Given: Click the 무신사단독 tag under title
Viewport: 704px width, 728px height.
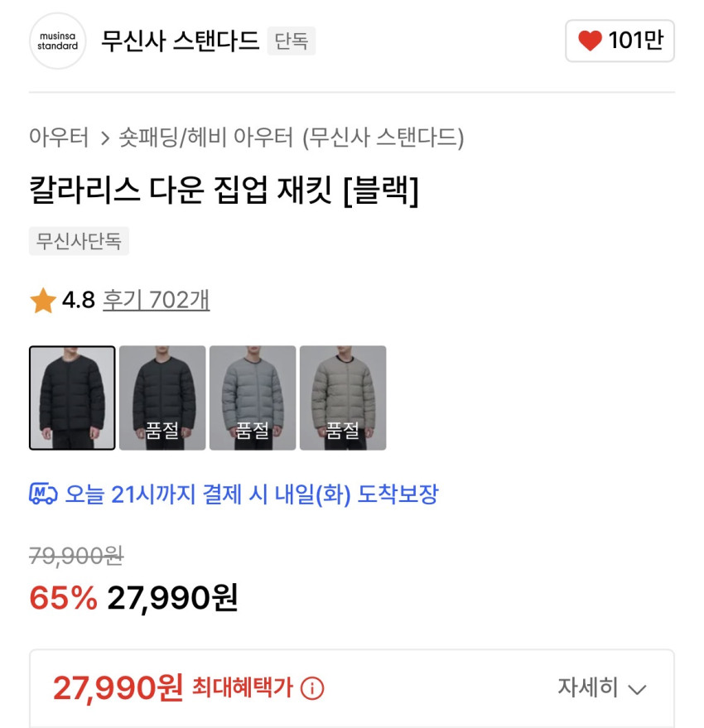Looking at the screenshot, I should pos(79,241).
